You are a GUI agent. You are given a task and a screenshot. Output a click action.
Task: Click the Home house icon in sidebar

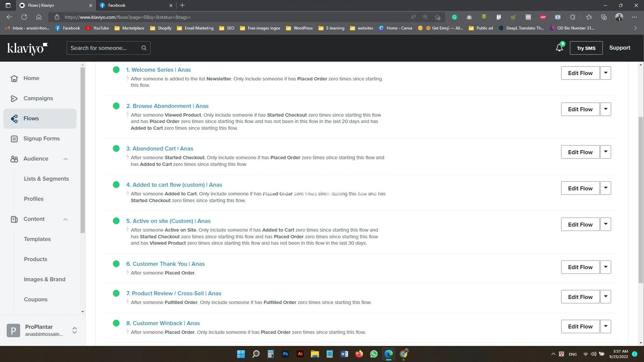(14, 78)
